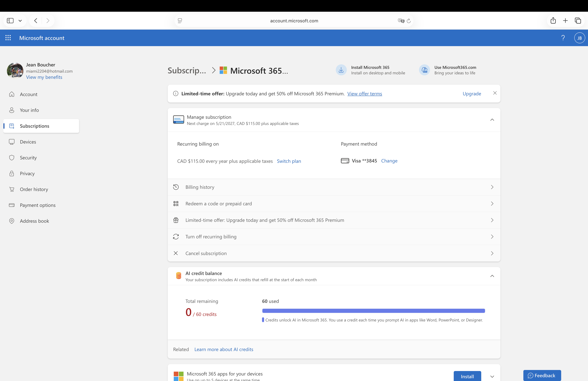
Task: Open the reader view icon in address bar
Action: click(x=180, y=21)
